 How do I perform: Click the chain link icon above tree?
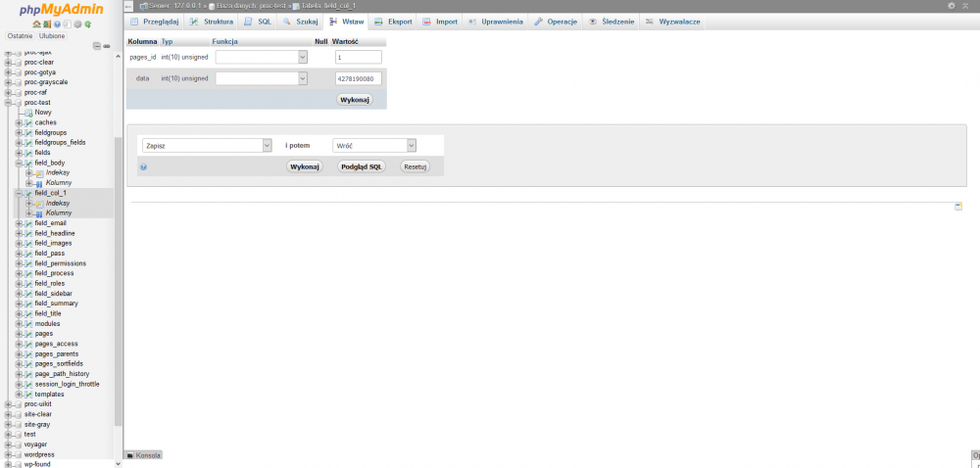click(x=107, y=46)
